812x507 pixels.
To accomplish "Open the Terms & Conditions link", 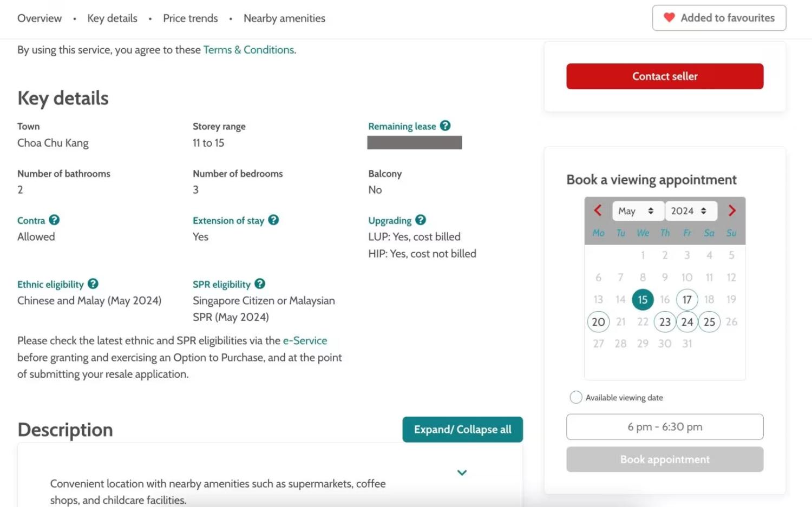I will (x=249, y=50).
